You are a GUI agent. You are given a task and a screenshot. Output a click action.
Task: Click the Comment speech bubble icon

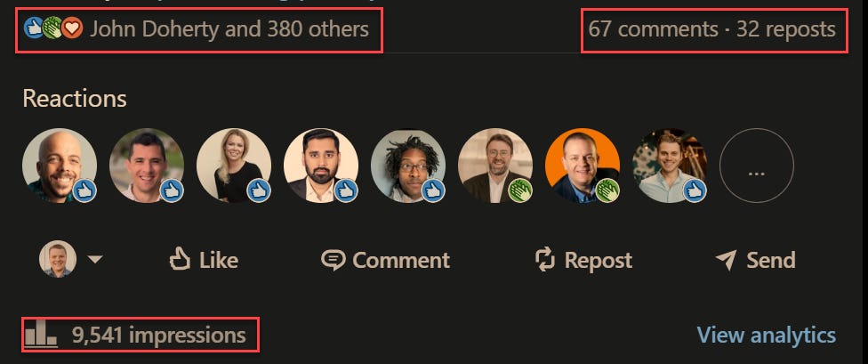coord(333,260)
